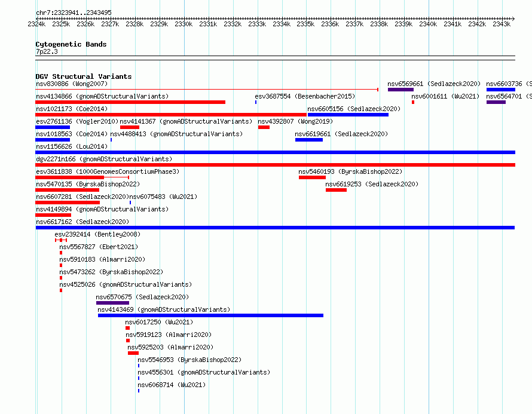The image size is (532, 414).
Task: Click the nsv6068714 (Wu2021) label
Action: point(172,385)
